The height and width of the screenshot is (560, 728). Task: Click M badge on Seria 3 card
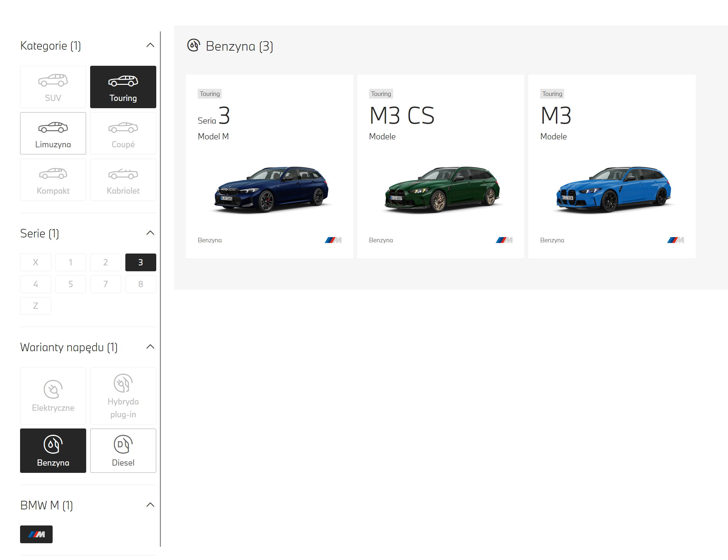333,240
